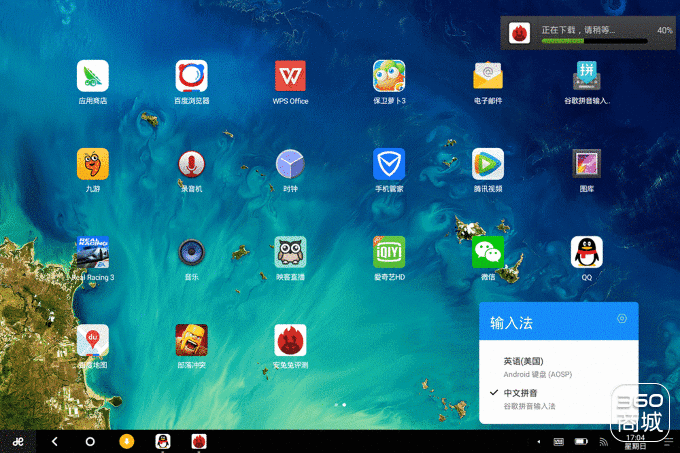Viewport: 680px width, 453px height.
Task: Launch 手机管家 security app
Action: pyautogui.click(x=389, y=164)
